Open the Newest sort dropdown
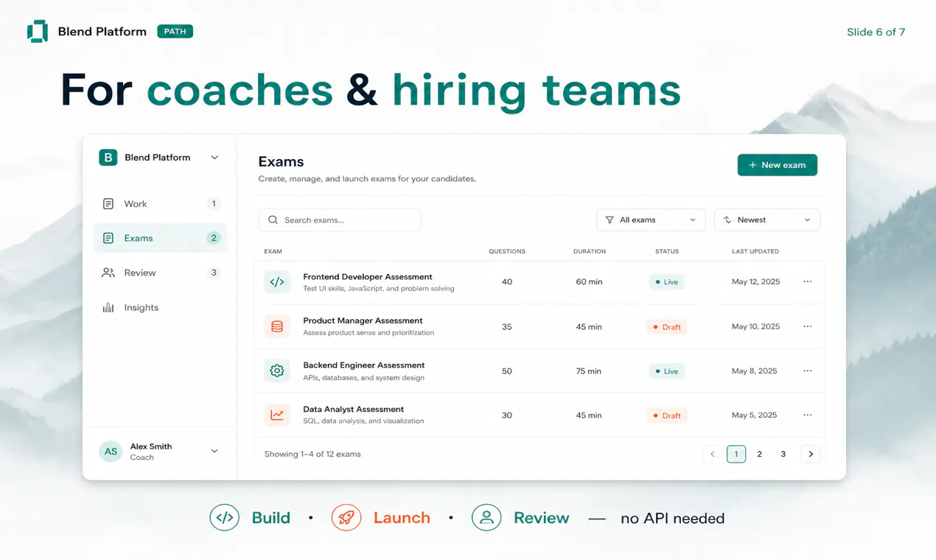 click(766, 220)
